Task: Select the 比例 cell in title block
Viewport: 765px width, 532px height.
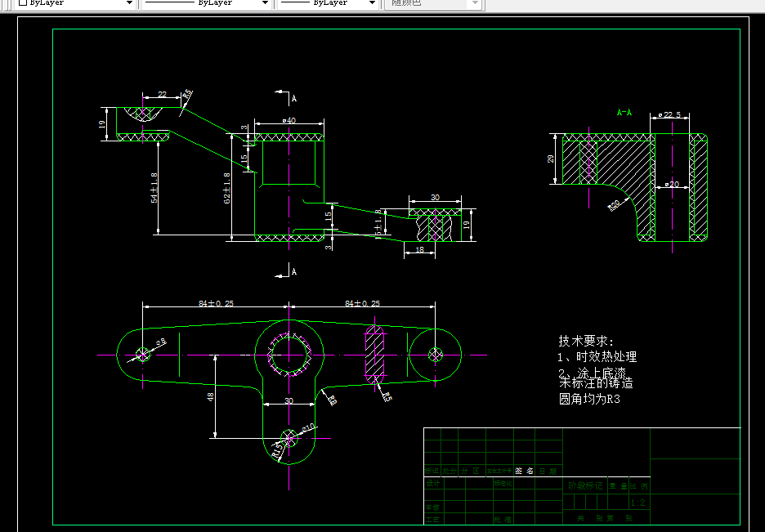Action: pyautogui.click(x=638, y=486)
